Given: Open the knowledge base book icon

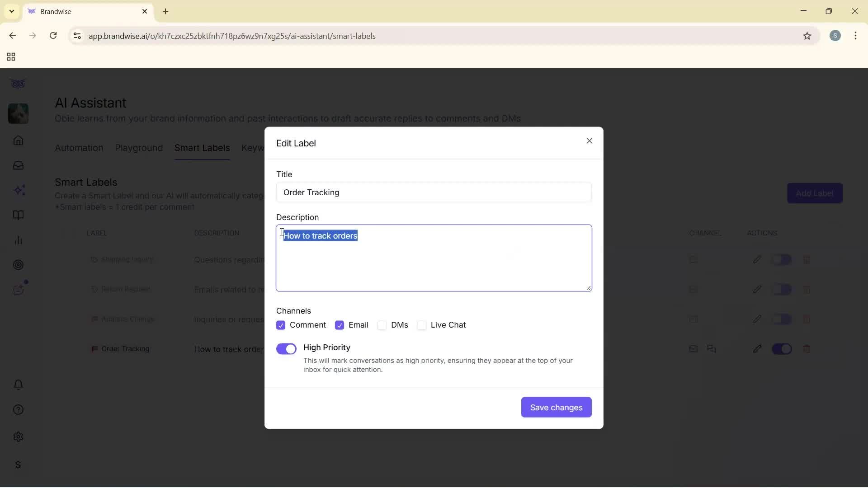Looking at the screenshot, I should pyautogui.click(x=18, y=215).
